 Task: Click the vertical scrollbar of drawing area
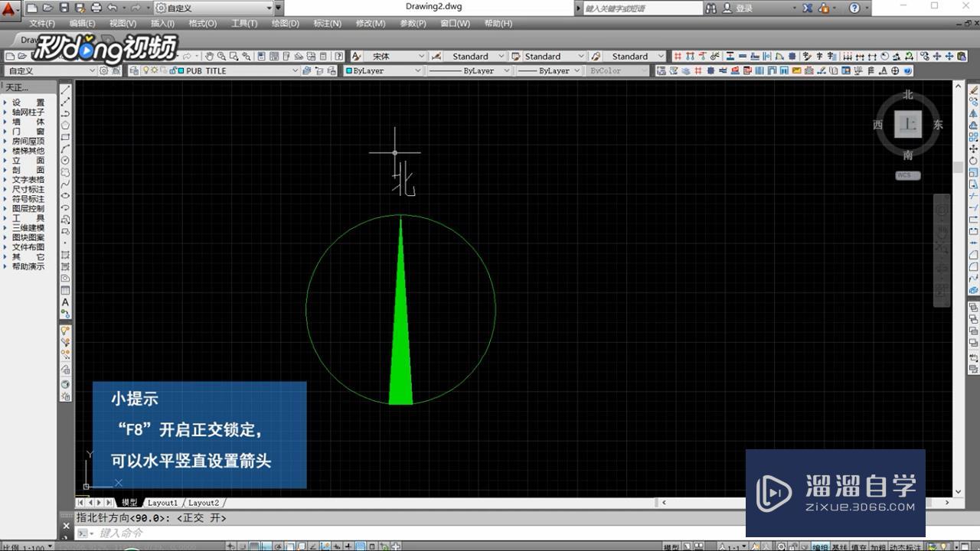958,288
